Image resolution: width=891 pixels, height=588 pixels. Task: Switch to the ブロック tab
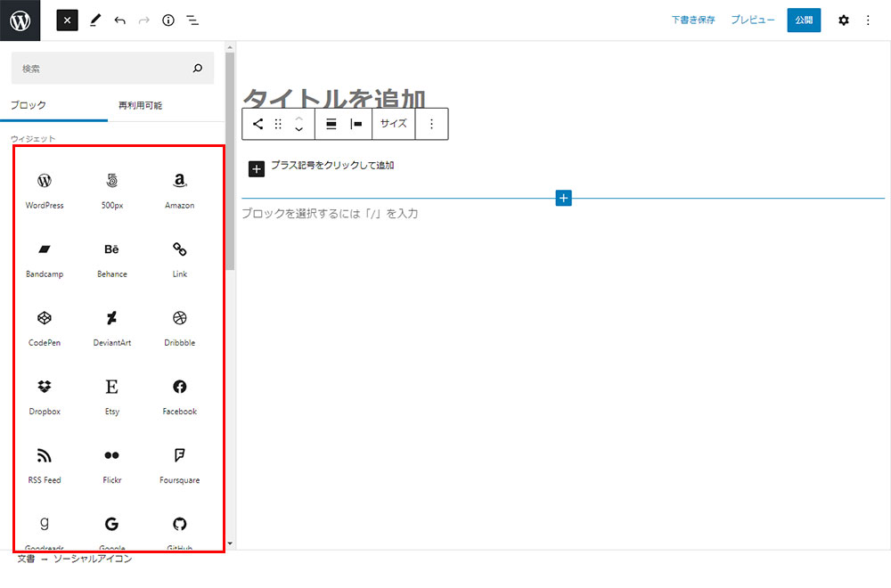coord(29,105)
